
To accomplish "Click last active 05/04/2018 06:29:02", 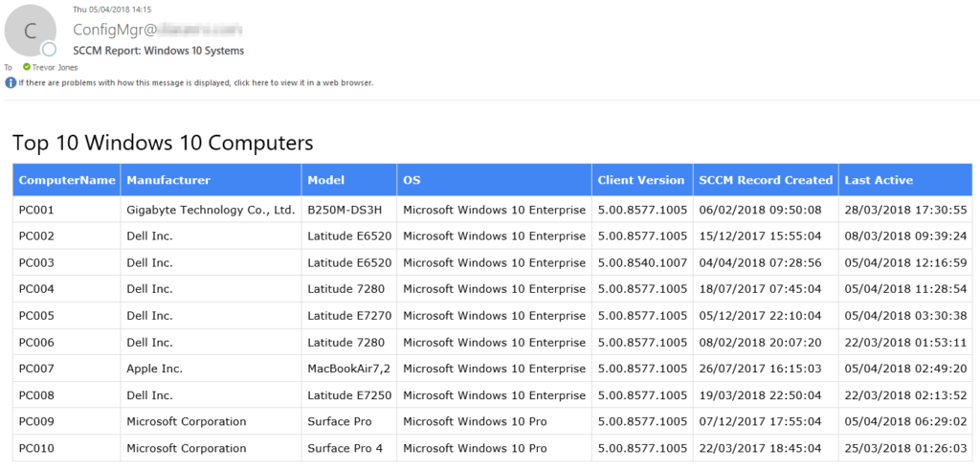I will coord(905,421).
